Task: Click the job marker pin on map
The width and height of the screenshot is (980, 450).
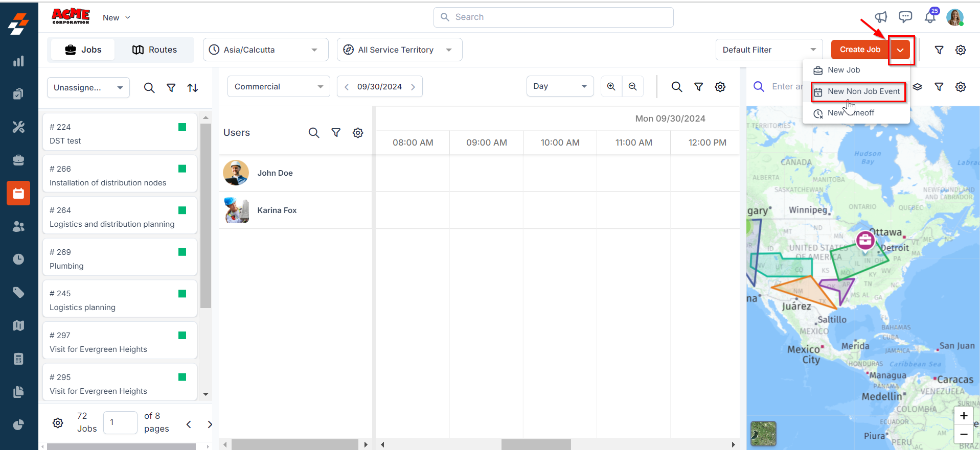Action: [x=865, y=240]
